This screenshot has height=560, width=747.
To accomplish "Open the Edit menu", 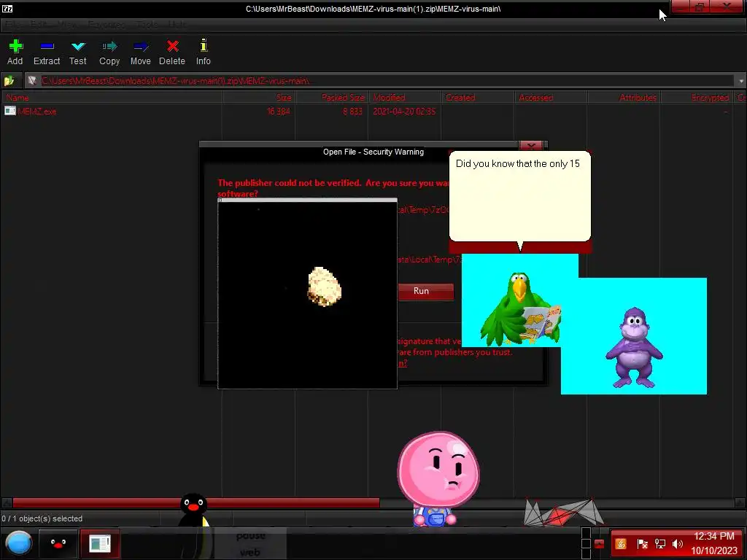I will [x=39, y=24].
